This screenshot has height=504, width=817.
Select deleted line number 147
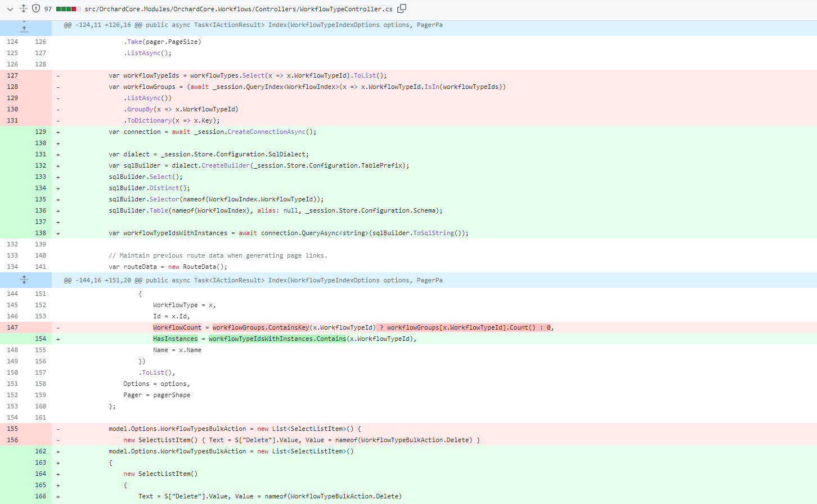point(12,327)
